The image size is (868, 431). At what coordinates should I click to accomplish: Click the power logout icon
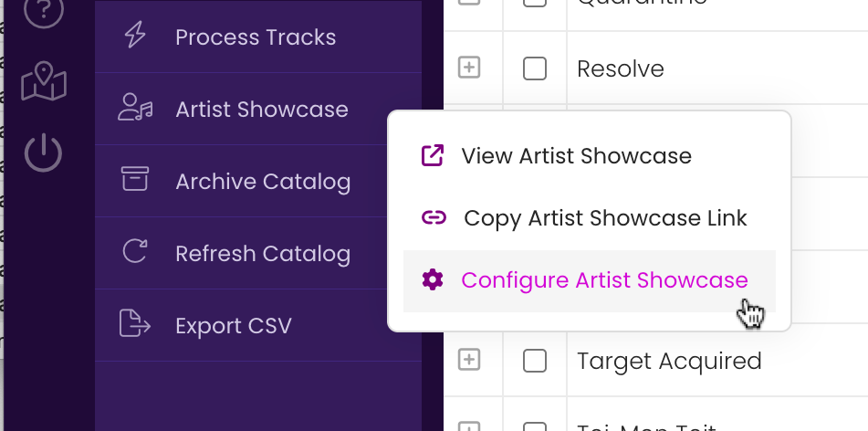[x=43, y=152]
